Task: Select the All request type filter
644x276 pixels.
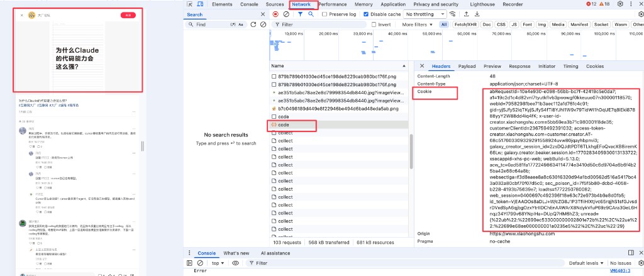Action: point(444,25)
